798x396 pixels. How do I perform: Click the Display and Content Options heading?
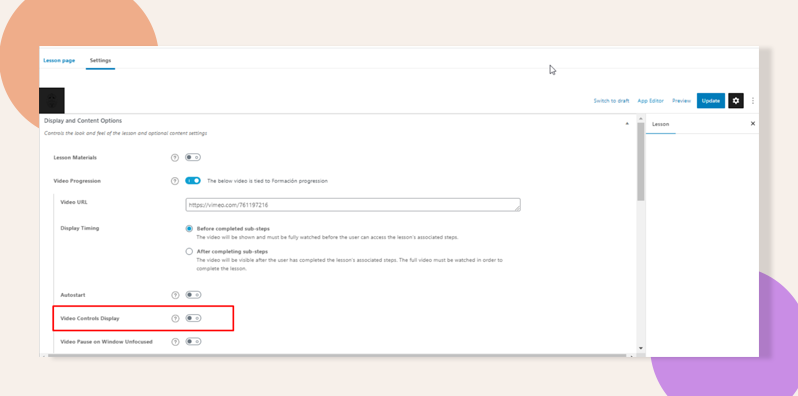click(83, 121)
